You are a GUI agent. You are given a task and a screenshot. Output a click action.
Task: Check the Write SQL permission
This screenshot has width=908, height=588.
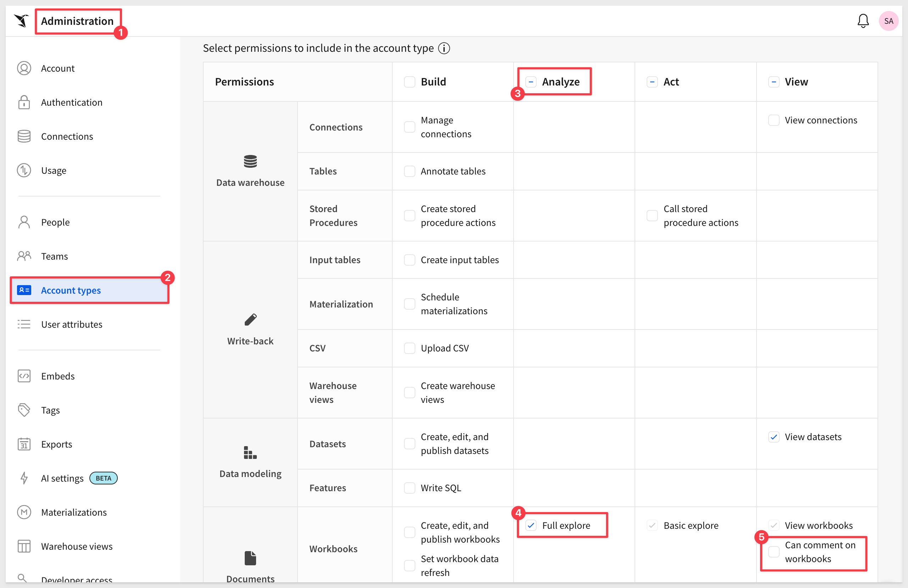pyautogui.click(x=409, y=488)
